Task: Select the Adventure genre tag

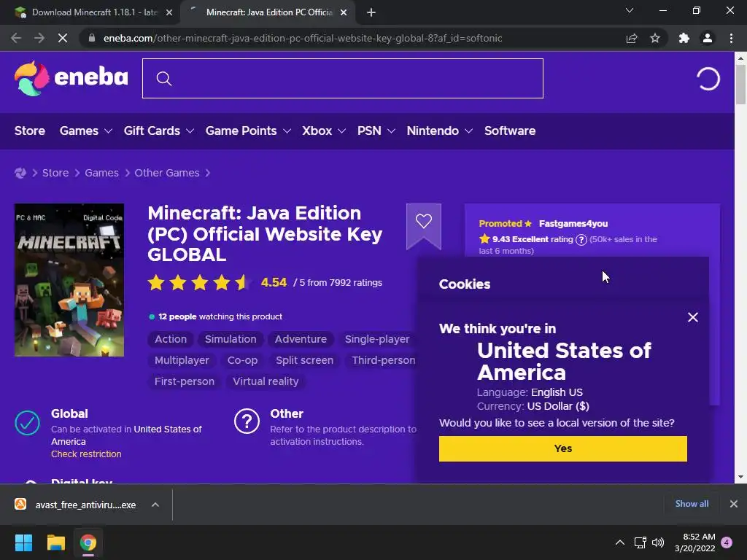Action: [x=301, y=339]
